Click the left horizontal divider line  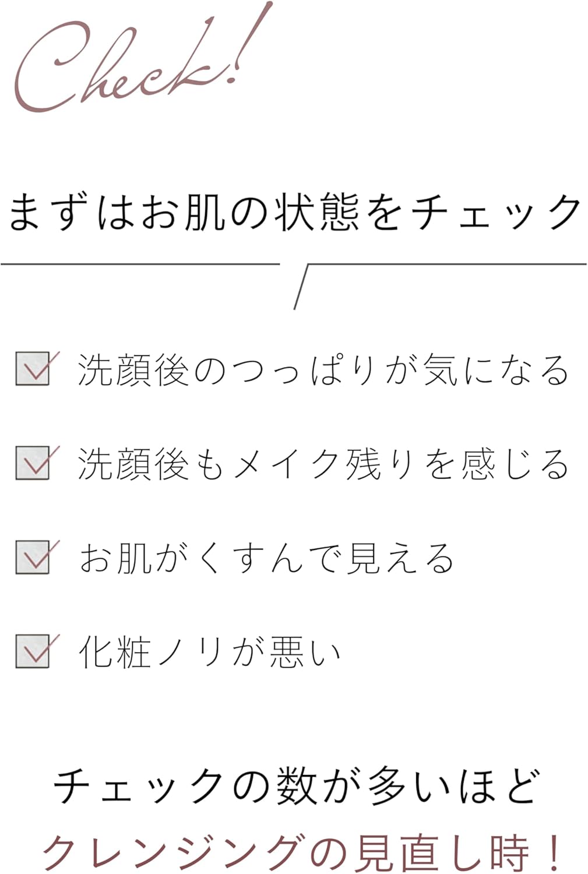(x=140, y=264)
